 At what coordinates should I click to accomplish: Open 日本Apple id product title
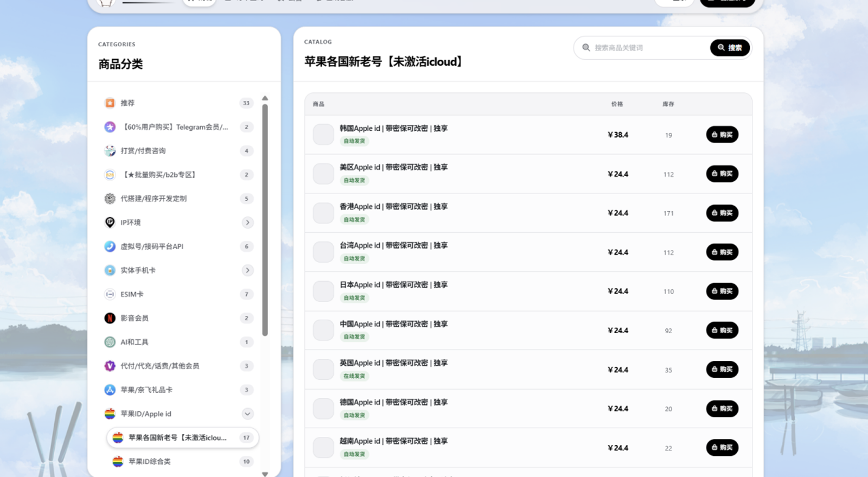click(x=394, y=284)
